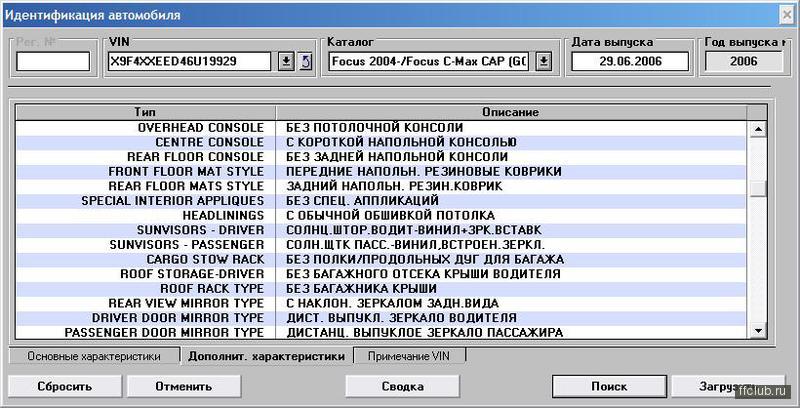Select the DRIVER DOOR MIRROR TYPE row
This screenshot has width=800, height=408.
click(x=382, y=318)
